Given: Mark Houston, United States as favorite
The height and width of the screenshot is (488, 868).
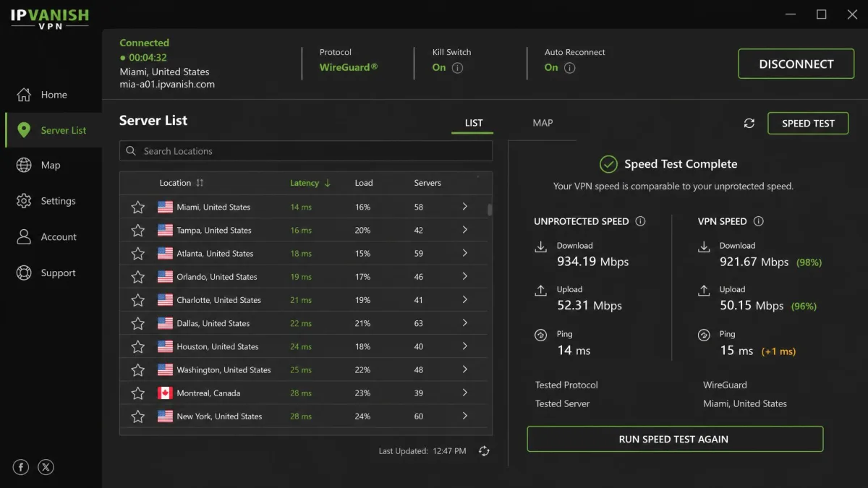Looking at the screenshot, I should pyautogui.click(x=137, y=347).
